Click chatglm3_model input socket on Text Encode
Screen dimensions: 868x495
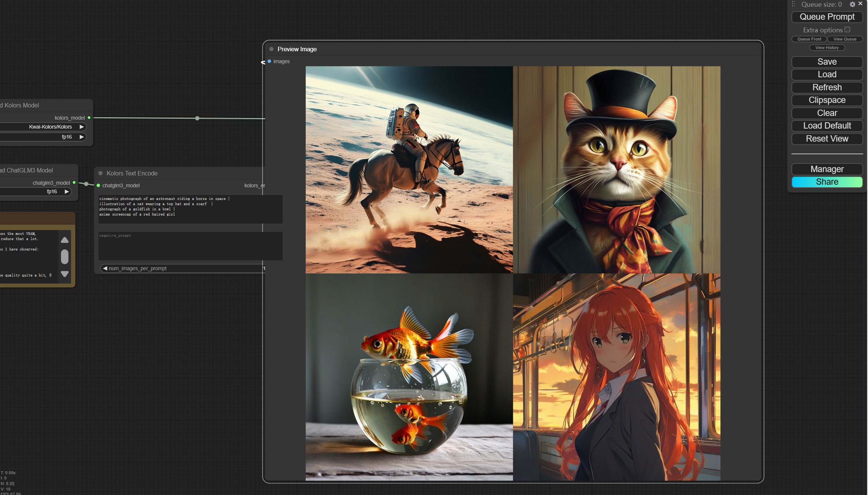(x=99, y=185)
